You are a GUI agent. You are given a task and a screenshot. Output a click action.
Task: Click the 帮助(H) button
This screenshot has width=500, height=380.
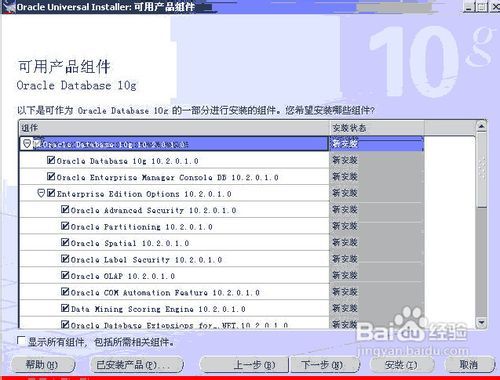coord(43,365)
